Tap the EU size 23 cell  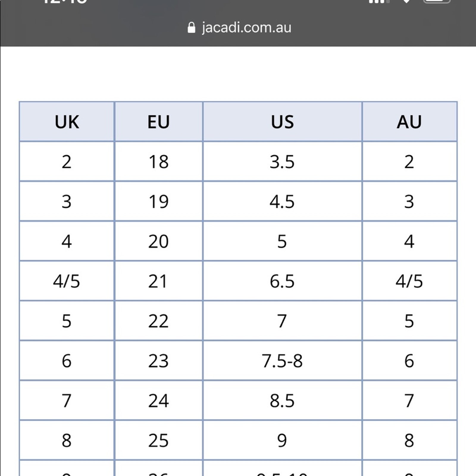[159, 361]
